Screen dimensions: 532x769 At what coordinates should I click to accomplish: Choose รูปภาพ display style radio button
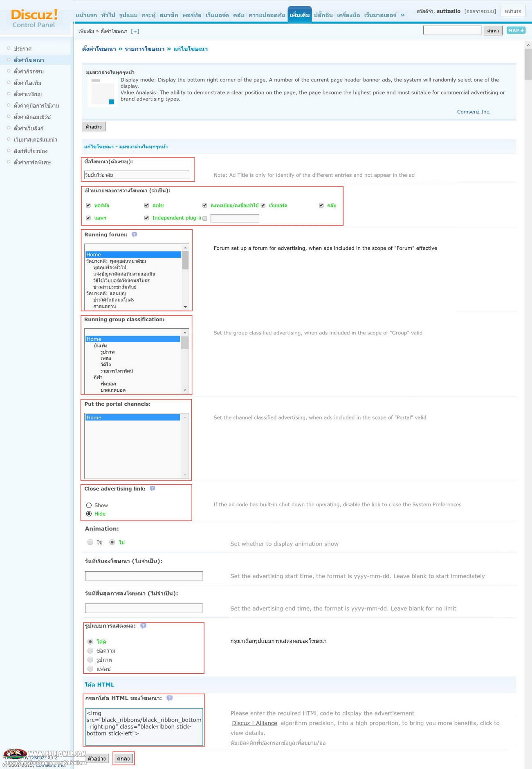[x=90, y=660]
